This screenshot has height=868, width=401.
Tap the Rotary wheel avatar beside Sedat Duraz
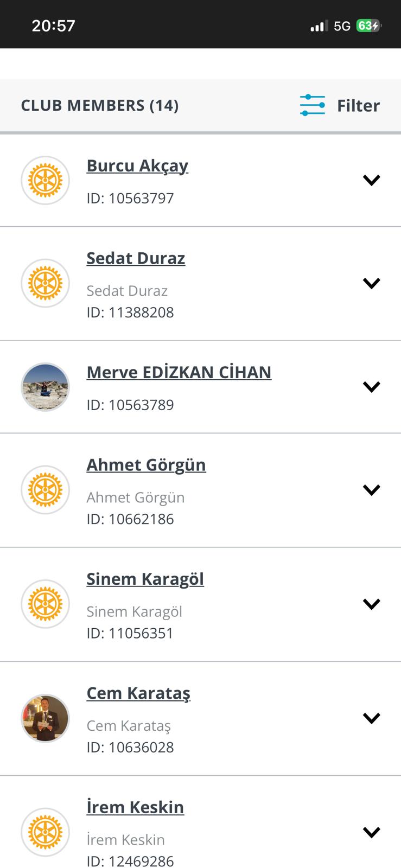(46, 283)
